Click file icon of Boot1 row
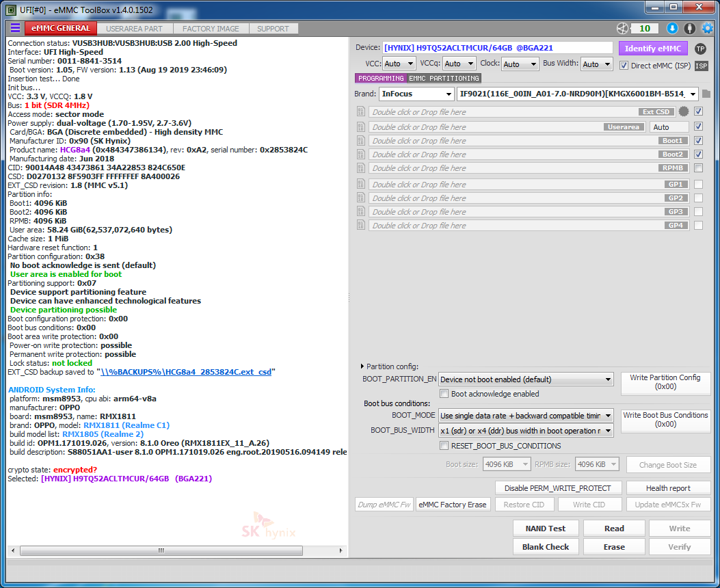The image size is (720, 588). click(x=361, y=141)
